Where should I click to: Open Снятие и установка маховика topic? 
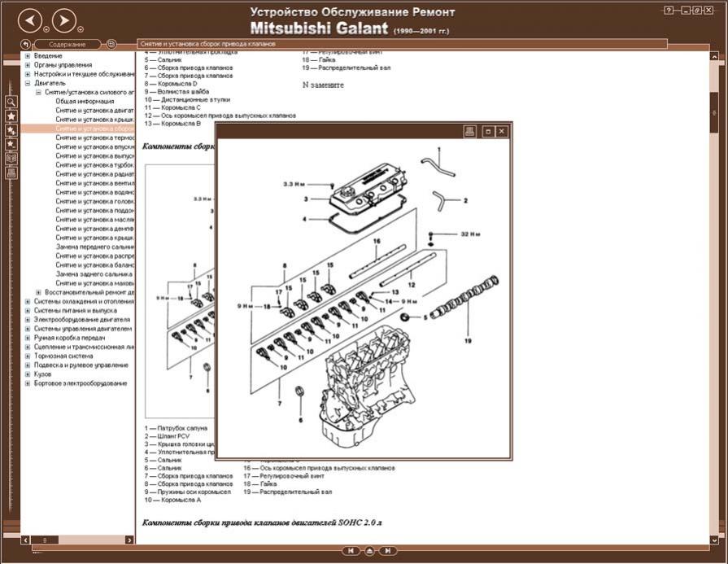click(94, 283)
